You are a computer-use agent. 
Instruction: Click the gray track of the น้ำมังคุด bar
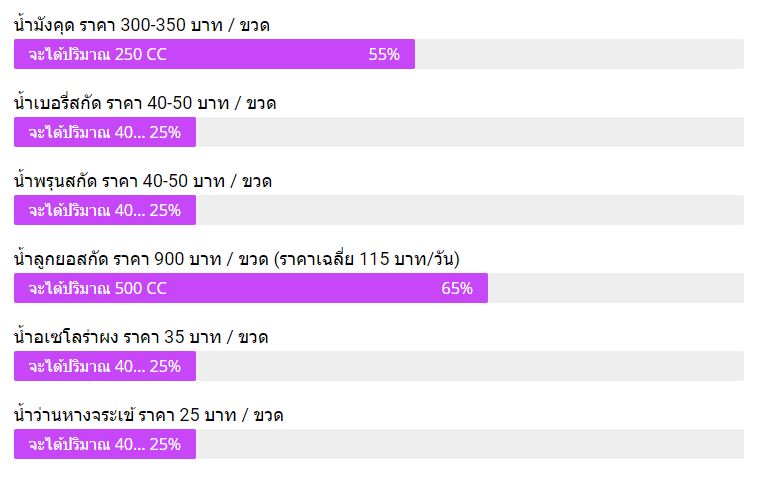coord(579,54)
